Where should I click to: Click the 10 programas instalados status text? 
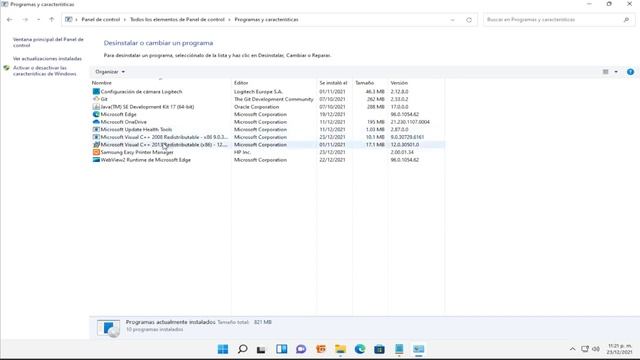pos(154,329)
